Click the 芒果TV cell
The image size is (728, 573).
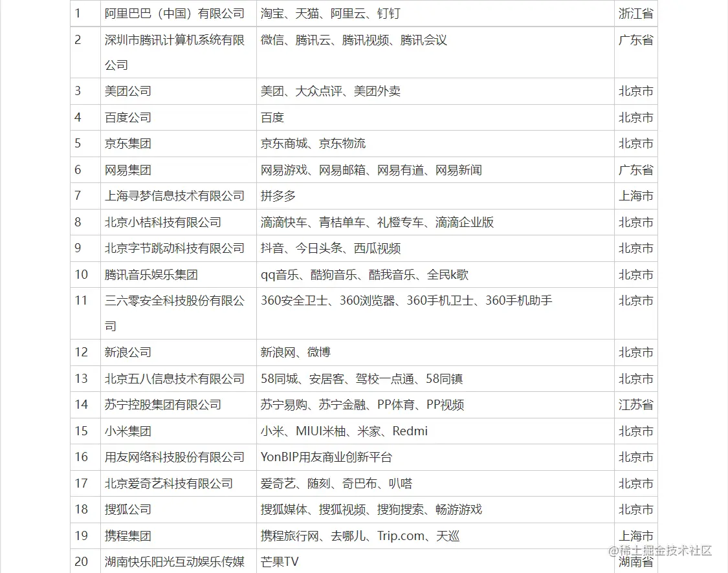point(436,561)
